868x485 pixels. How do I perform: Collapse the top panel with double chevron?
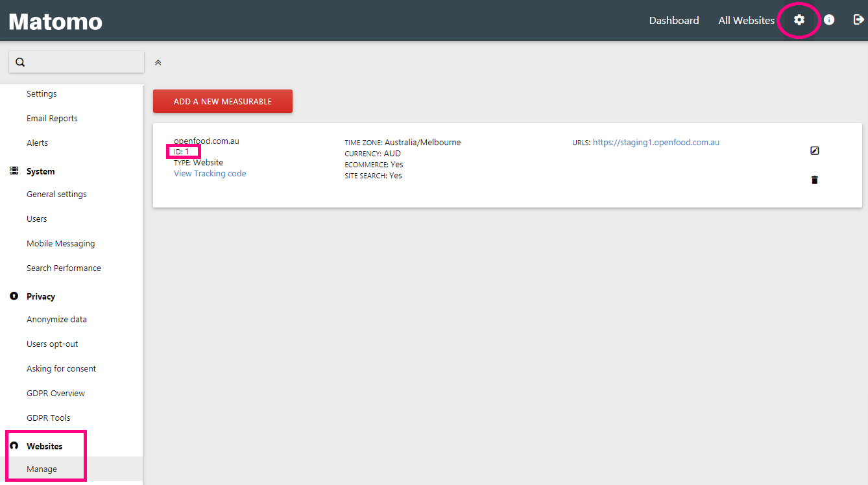point(158,63)
